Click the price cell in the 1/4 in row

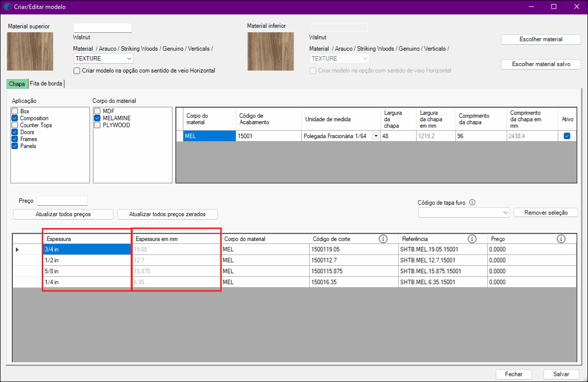[532, 282]
